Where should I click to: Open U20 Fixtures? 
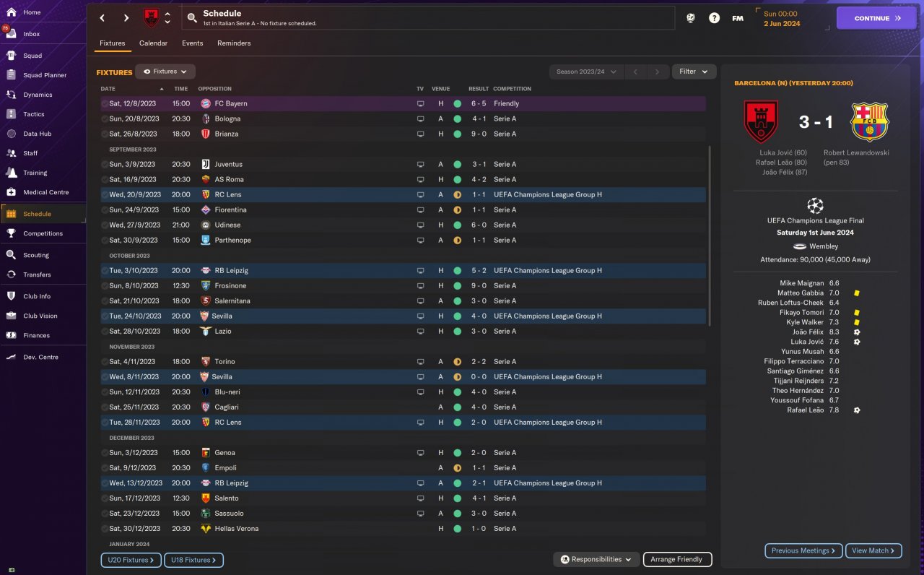click(131, 560)
